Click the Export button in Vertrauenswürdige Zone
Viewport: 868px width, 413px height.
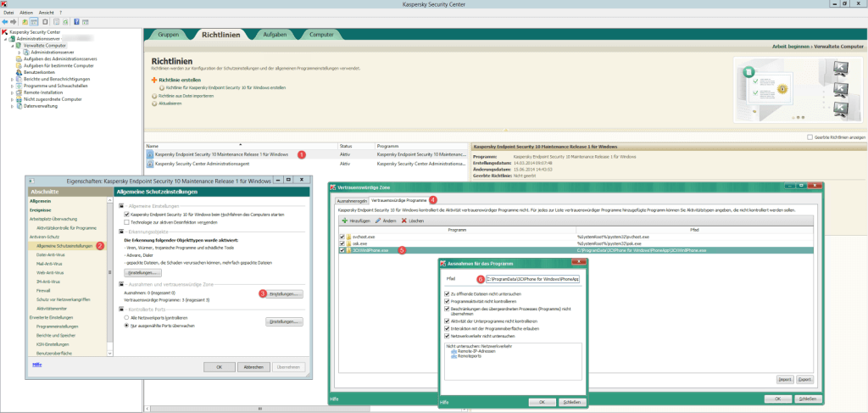coord(805,380)
